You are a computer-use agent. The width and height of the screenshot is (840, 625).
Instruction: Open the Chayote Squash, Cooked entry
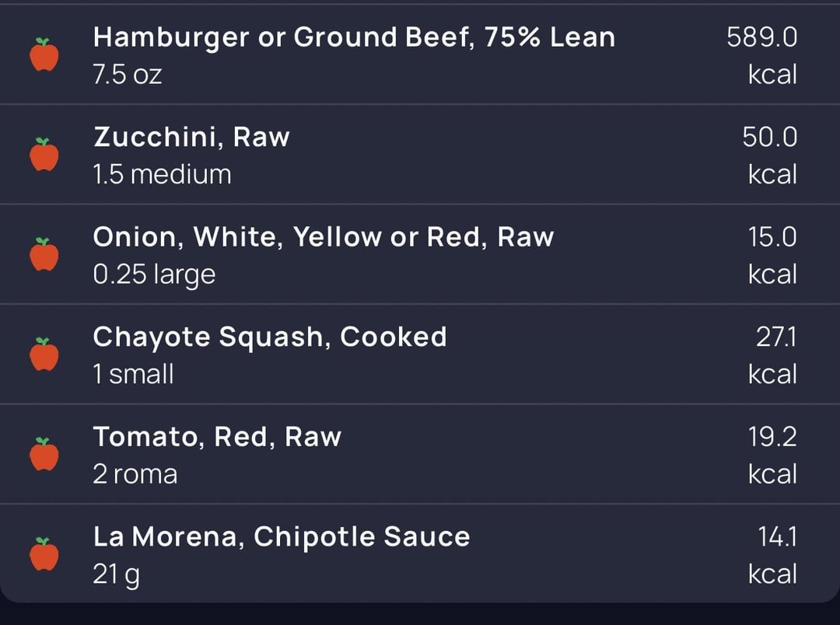(269, 337)
